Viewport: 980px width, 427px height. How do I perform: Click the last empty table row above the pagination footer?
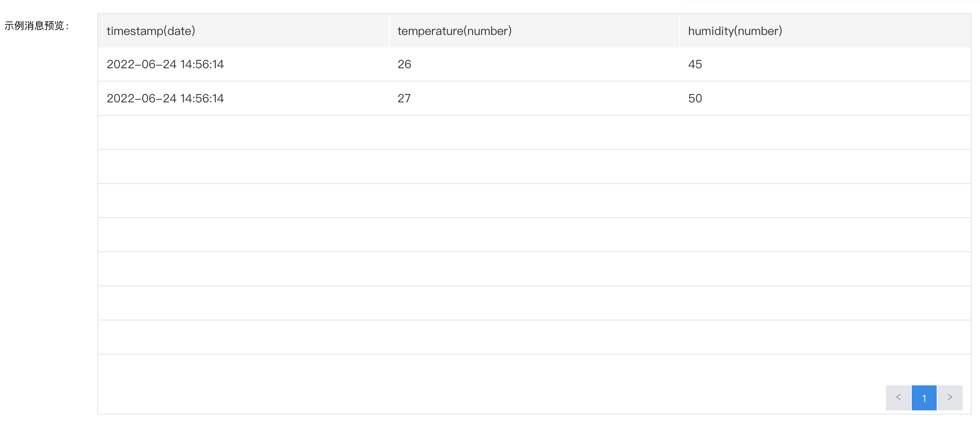click(535, 337)
